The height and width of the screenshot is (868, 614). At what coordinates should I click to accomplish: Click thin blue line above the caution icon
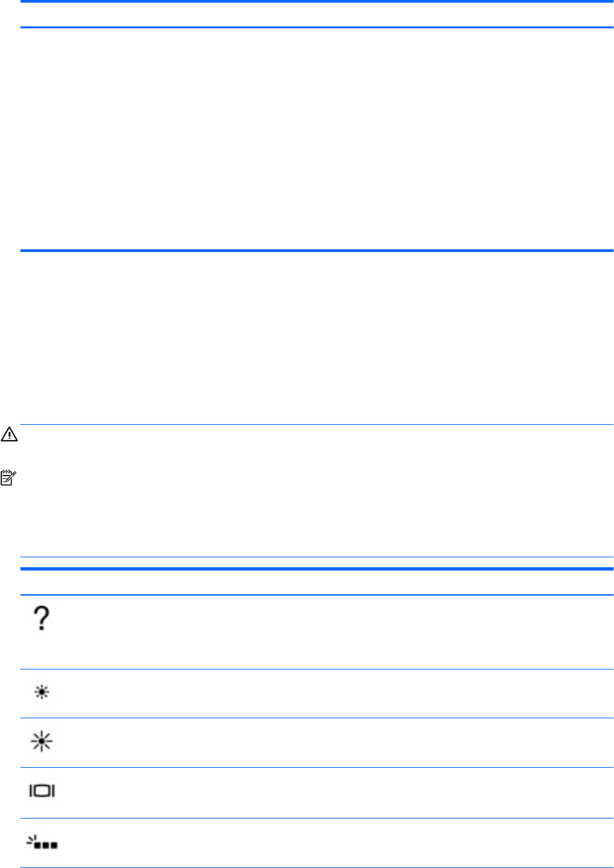[317, 424]
